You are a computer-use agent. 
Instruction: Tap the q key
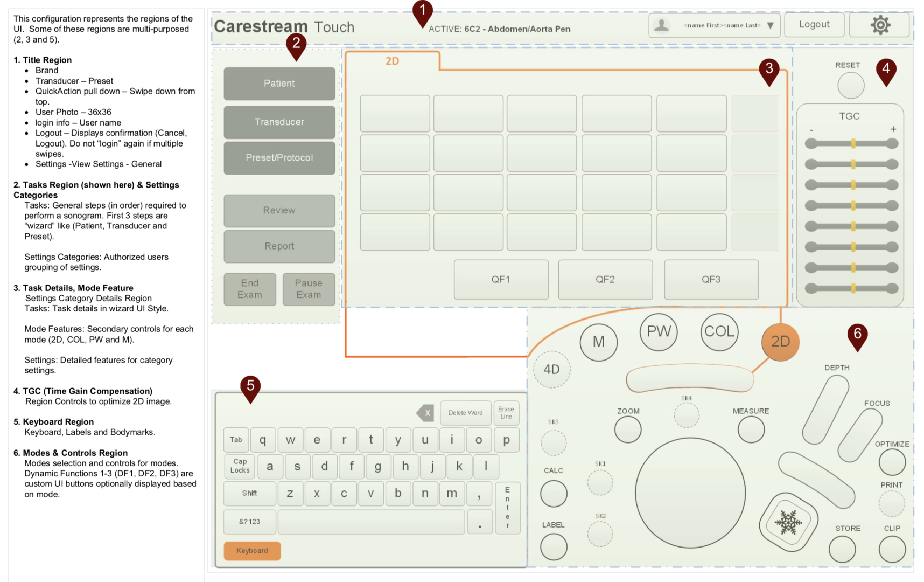(x=263, y=439)
